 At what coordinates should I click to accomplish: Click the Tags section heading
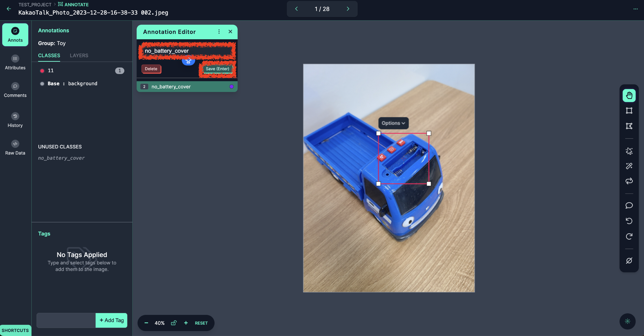44,234
